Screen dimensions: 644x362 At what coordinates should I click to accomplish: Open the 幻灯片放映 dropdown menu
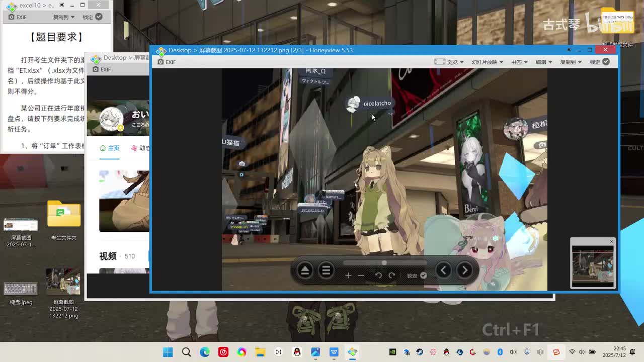tap(488, 62)
